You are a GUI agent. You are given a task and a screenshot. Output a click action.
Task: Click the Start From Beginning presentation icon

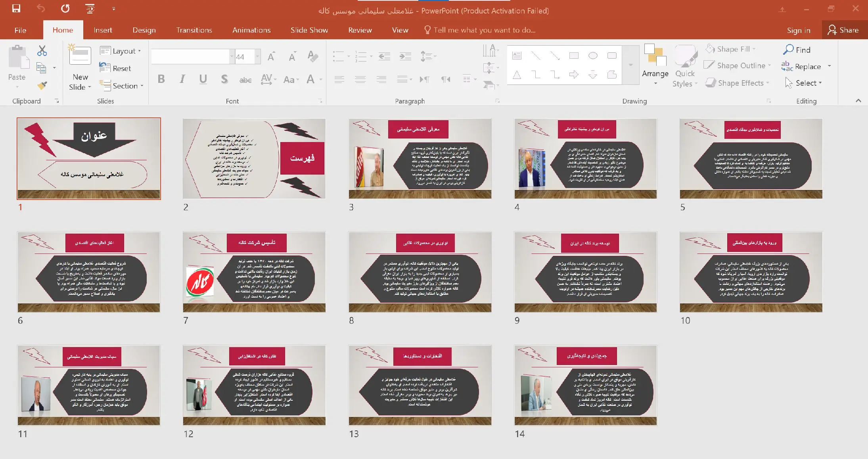coord(90,8)
